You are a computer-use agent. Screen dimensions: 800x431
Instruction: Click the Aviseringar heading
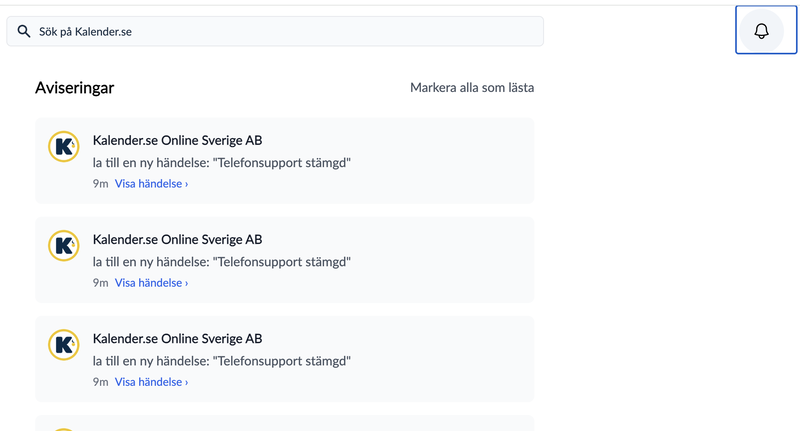tap(74, 88)
